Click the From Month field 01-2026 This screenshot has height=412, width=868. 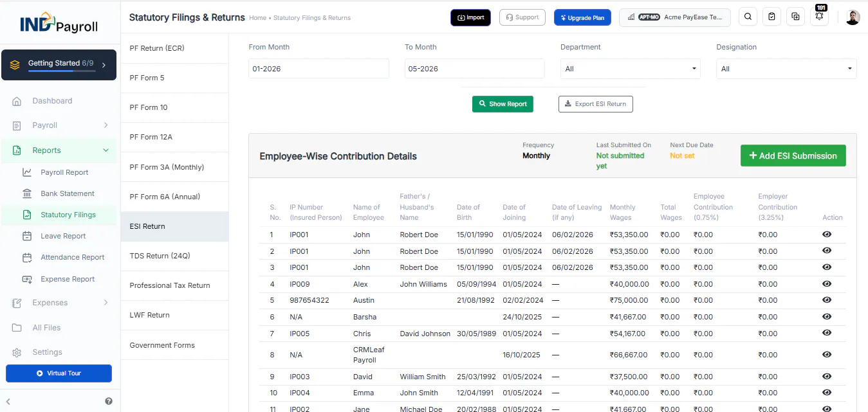coord(319,69)
